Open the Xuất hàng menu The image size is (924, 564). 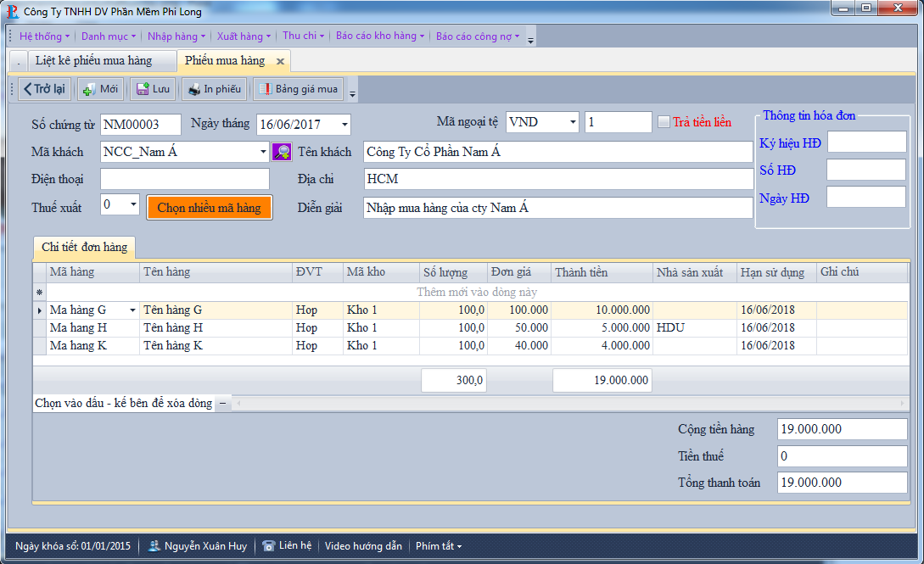click(x=244, y=36)
